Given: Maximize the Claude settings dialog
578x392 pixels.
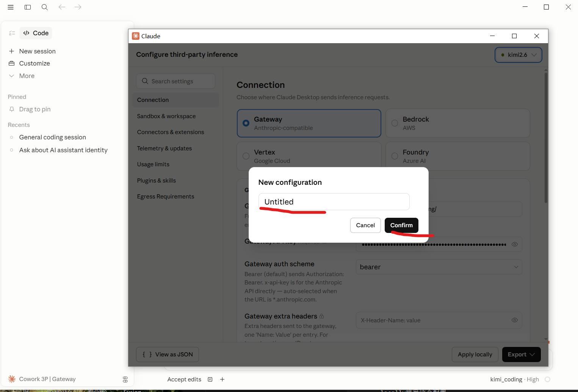Looking at the screenshot, I should click(514, 36).
